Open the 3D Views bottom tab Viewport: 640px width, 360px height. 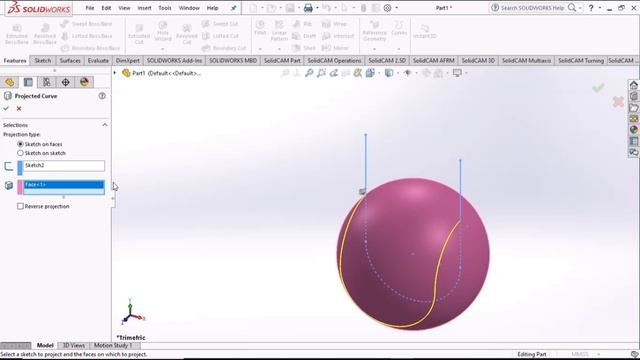pos(73,345)
